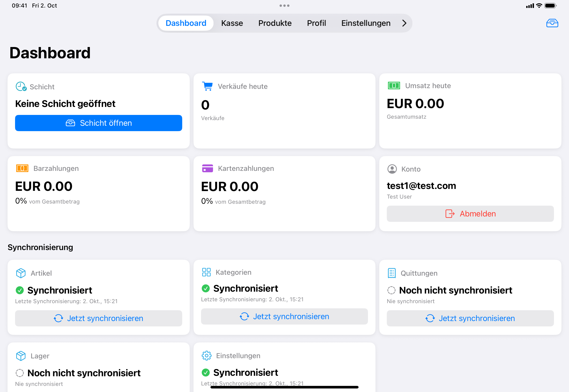This screenshot has height=392, width=569.
Task: Tap the Schicht clock icon
Action: (21, 86)
